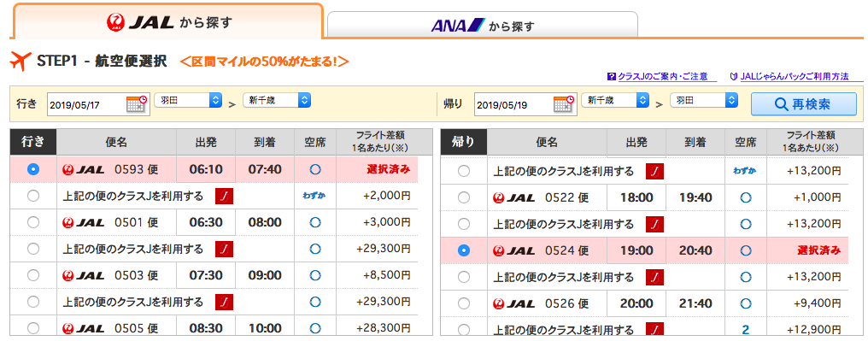This screenshot has width=868, height=341.
Task: Click the magnifier icon in 再検索 button
Action: click(781, 104)
